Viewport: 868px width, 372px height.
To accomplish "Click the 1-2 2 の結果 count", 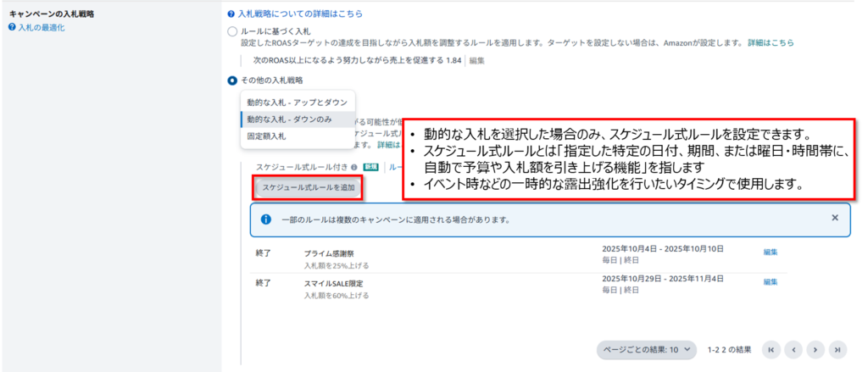I will point(729,350).
